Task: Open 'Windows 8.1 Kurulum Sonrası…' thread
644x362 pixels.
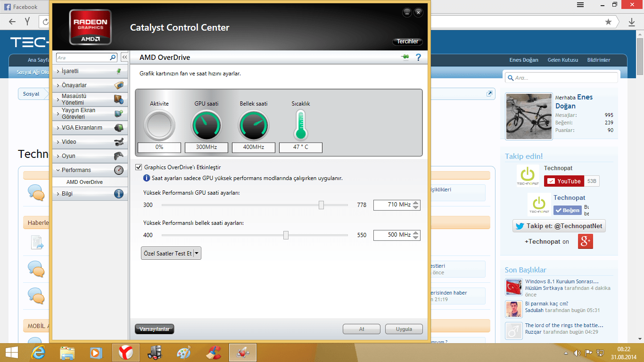Action: click(x=562, y=281)
